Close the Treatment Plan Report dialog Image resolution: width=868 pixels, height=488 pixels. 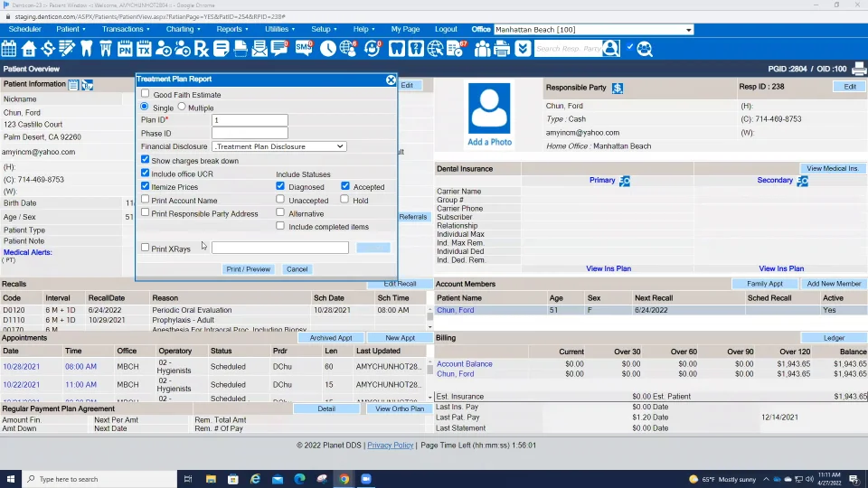click(x=391, y=80)
